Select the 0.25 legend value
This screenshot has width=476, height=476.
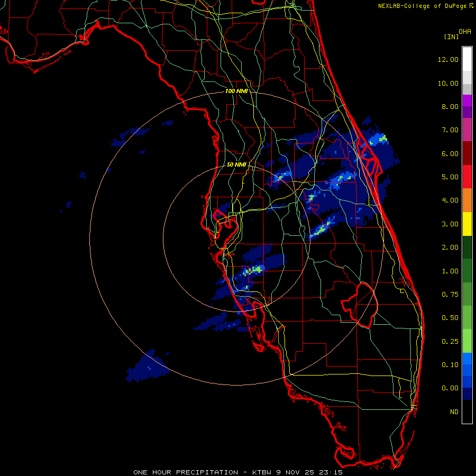[450, 342]
